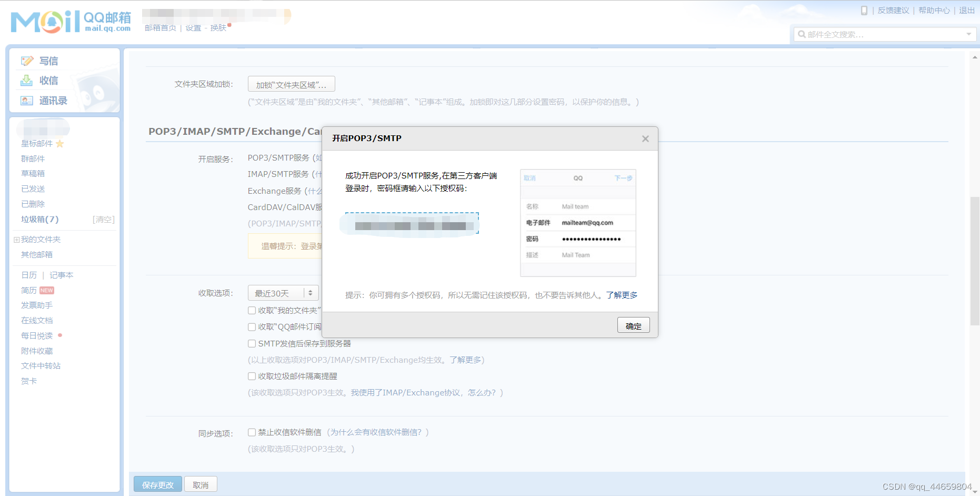
Task: Open the 最近30天 retrieval range dropdown
Action: pos(283,293)
